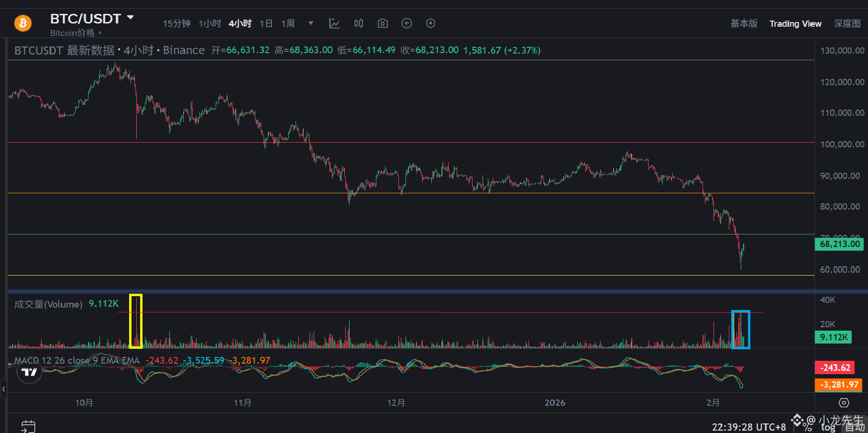
Task: Open the candlestick chart style icon
Action: pyautogui.click(x=359, y=23)
